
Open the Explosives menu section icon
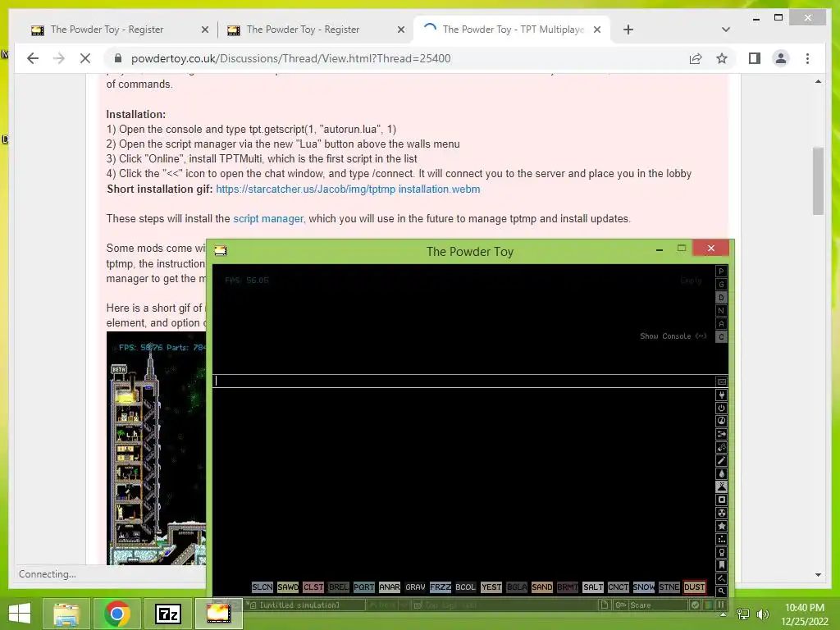click(722, 447)
